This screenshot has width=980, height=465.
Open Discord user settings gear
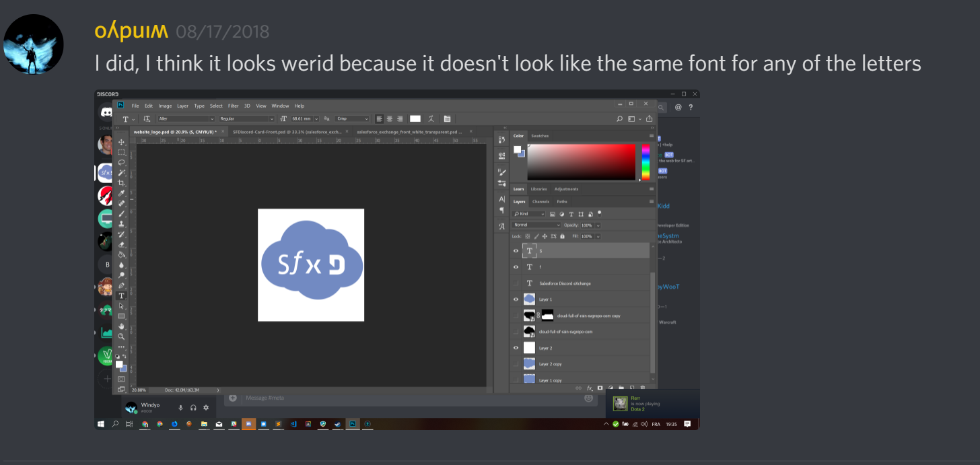(x=206, y=408)
